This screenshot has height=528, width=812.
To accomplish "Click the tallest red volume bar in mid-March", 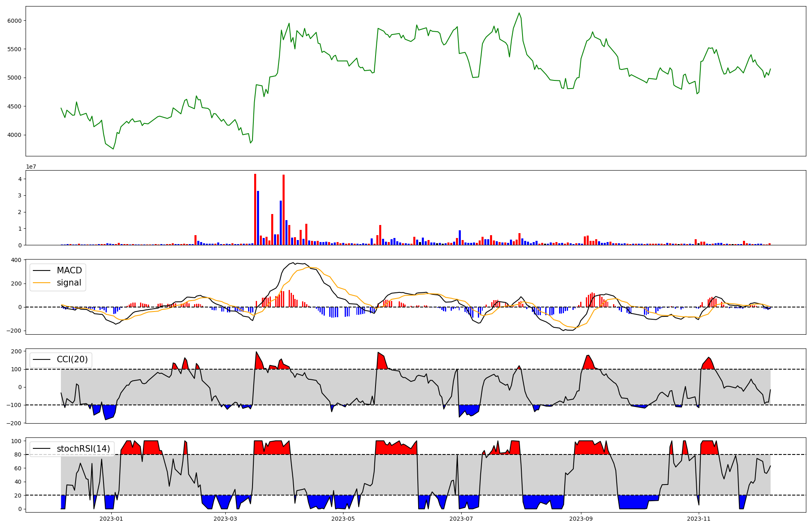I will [x=255, y=209].
